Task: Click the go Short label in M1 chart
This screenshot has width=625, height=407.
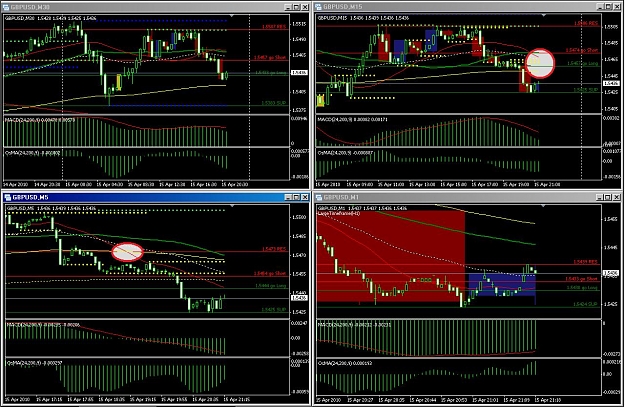Action: 582,279
